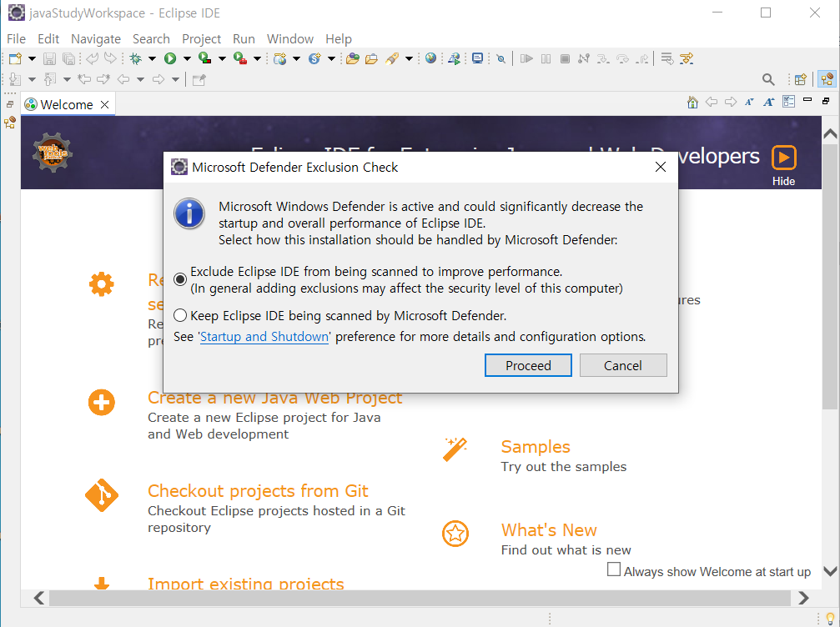Image resolution: width=840 pixels, height=627 pixels.
Task: Click the Coverage run icon
Action: pyautogui.click(x=204, y=58)
